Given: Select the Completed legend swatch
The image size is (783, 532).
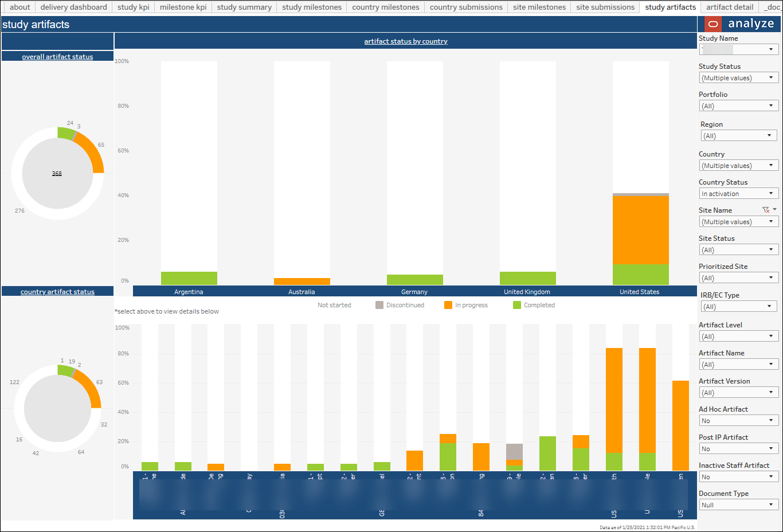Looking at the screenshot, I should pos(516,305).
